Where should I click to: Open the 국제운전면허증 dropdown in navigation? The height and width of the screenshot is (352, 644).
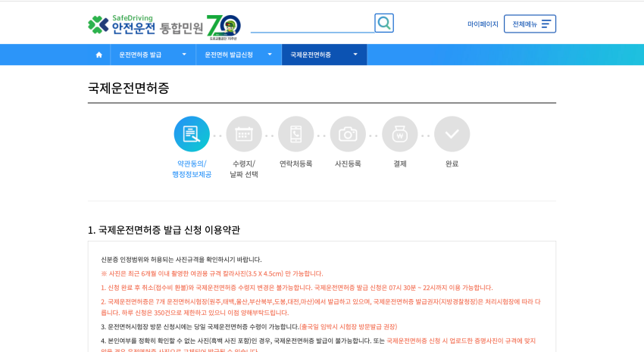coord(324,55)
